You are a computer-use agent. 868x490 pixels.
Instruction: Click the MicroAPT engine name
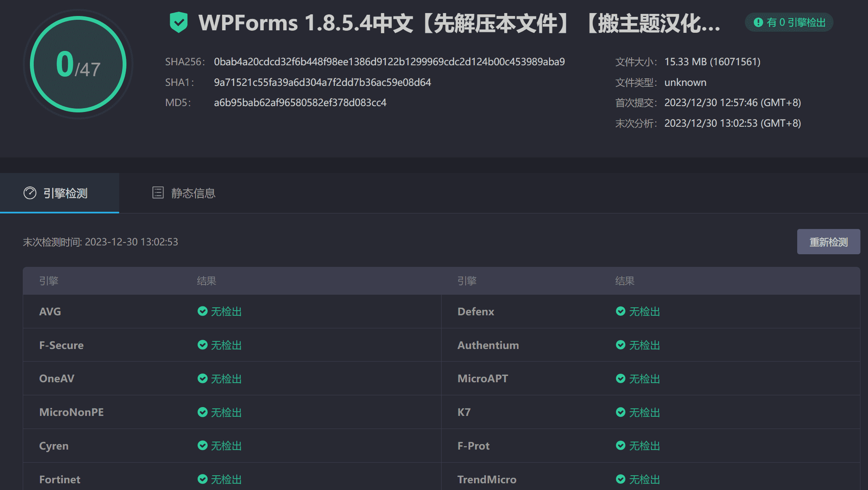(483, 378)
